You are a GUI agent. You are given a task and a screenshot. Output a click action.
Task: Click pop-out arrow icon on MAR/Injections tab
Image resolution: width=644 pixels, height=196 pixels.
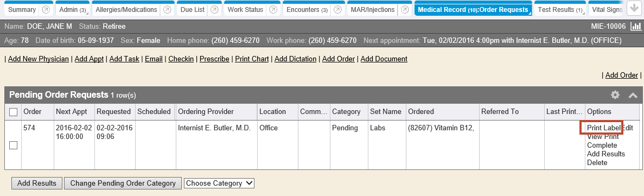click(405, 9)
